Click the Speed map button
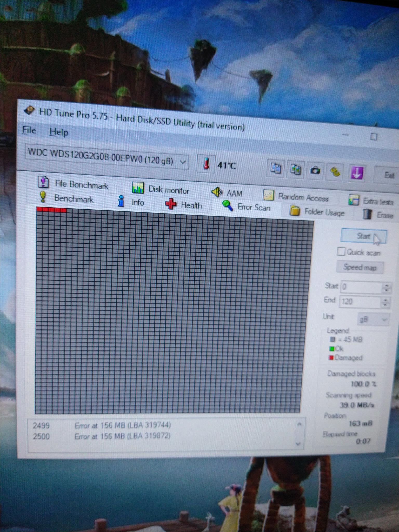Image resolution: width=399 pixels, height=532 pixels. click(x=360, y=267)
